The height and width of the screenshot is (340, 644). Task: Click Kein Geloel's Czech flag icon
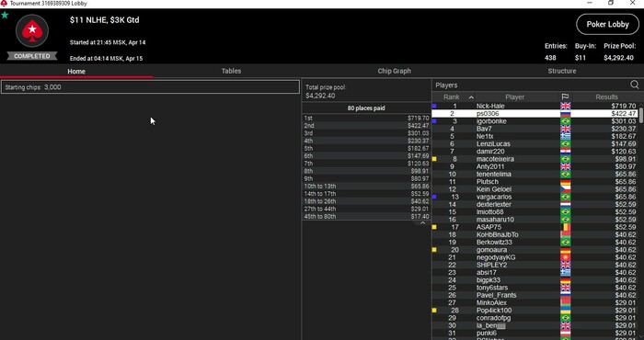pos(566,189)
